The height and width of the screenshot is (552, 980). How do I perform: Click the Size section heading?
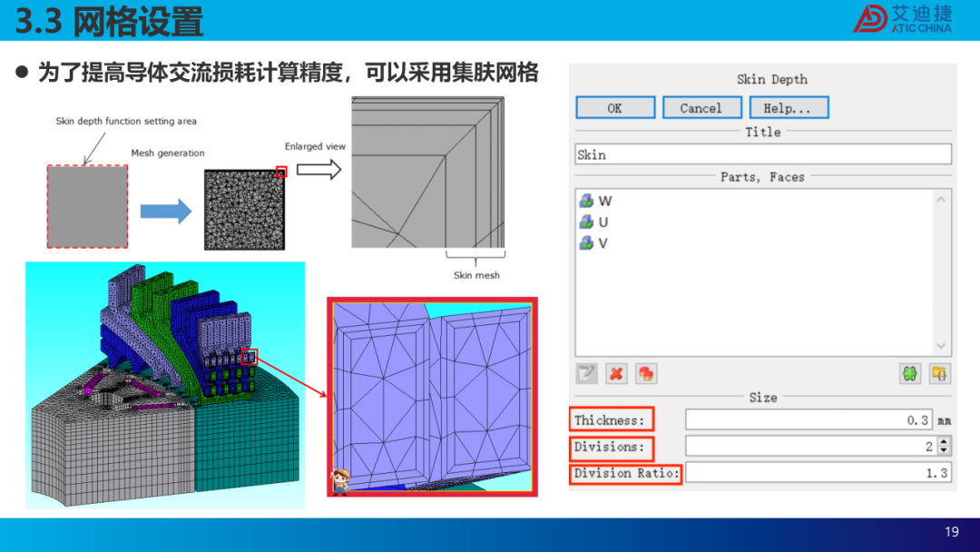point(763,398)
